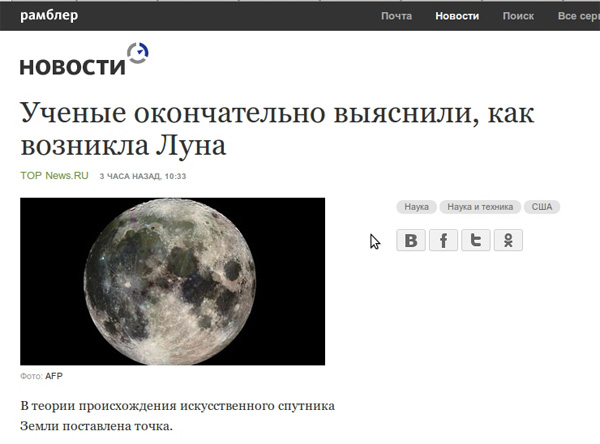Click the Наука и техника tag
This screenshot has width=600, height=444.
tap(480, 207)
